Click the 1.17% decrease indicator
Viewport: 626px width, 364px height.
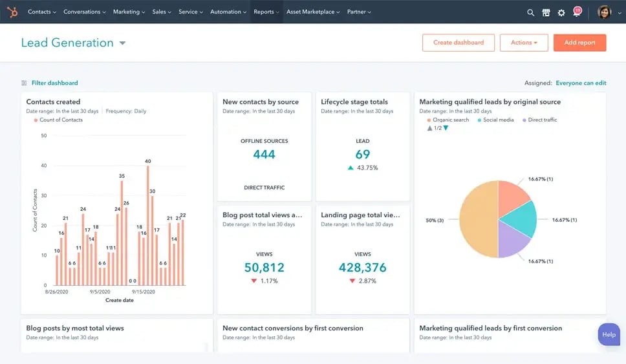click(x=264, y=281)
